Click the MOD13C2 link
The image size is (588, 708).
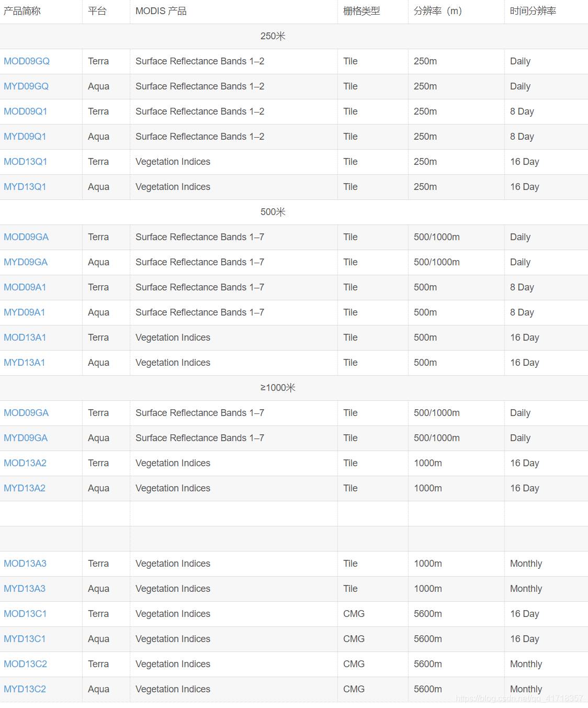tap(26, 664)
